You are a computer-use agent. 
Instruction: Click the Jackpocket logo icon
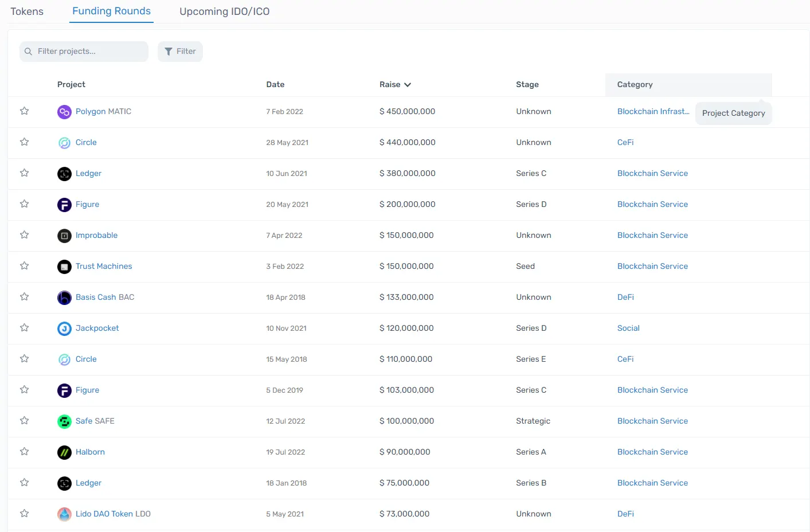(64, 328)
